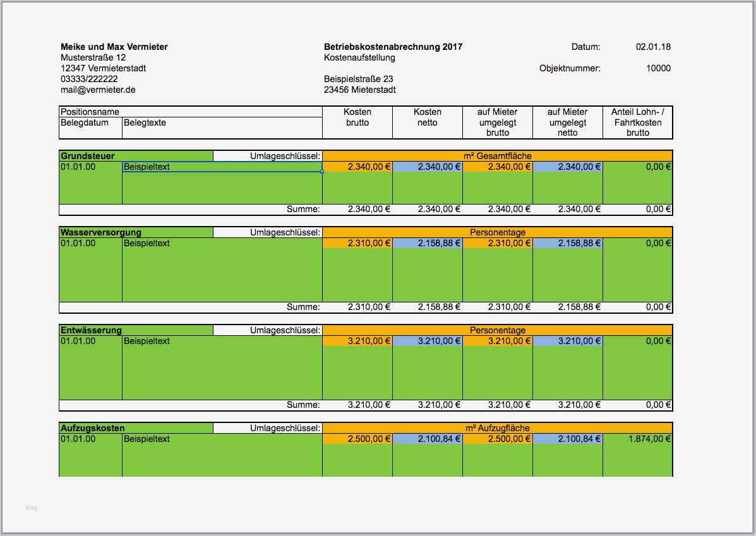Click the date value 02.01.18
The width and height of the screenshot is (756, 536).
[x=653, y=46]
